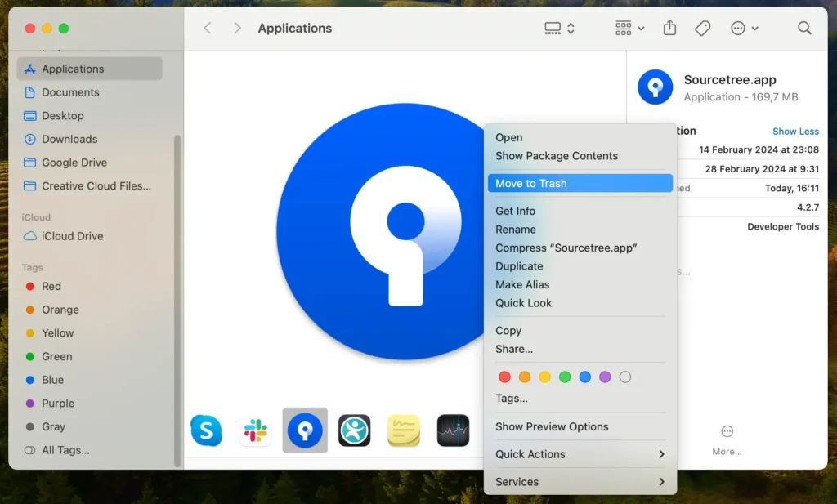Click the Sourcetree icon in preview pane
Screen dimensions: 837x504
pos(655,87)
